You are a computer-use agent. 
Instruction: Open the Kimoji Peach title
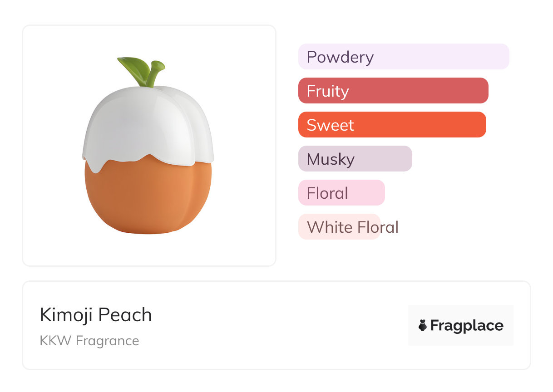[96, 315]
